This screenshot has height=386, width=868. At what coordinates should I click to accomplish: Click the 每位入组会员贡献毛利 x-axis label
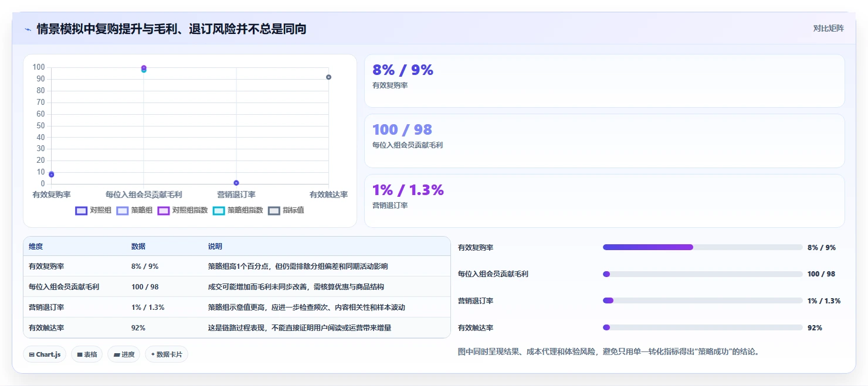click(144, 194)
